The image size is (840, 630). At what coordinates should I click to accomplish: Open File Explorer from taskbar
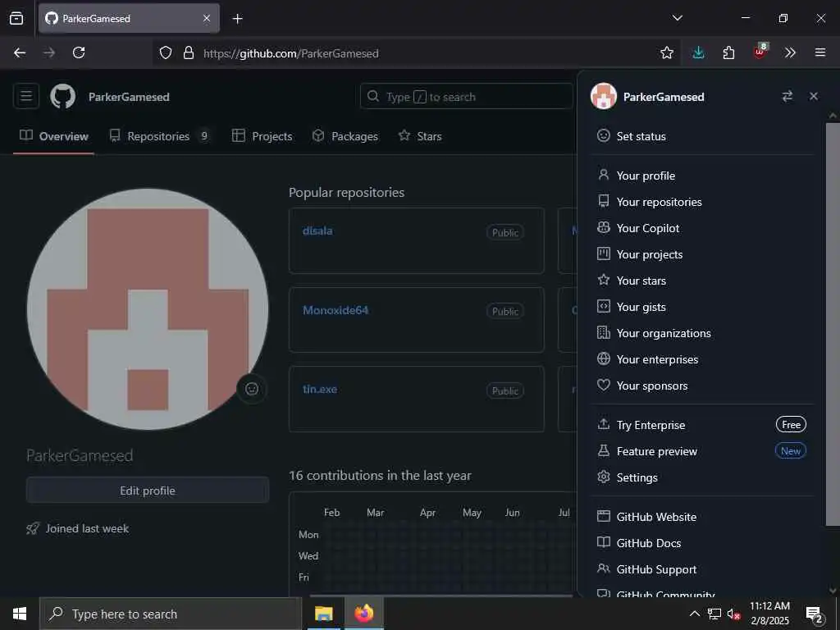tap(323, 614)
